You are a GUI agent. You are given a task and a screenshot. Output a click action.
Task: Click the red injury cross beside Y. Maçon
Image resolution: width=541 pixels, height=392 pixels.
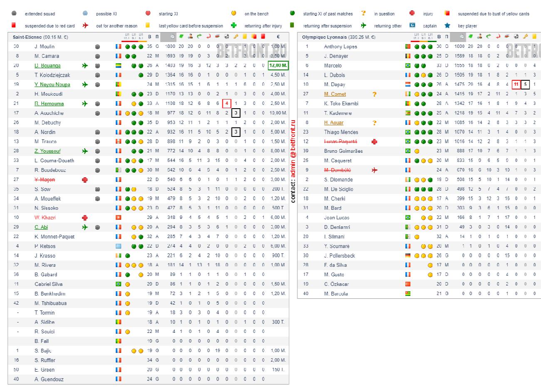coord(85,180)
